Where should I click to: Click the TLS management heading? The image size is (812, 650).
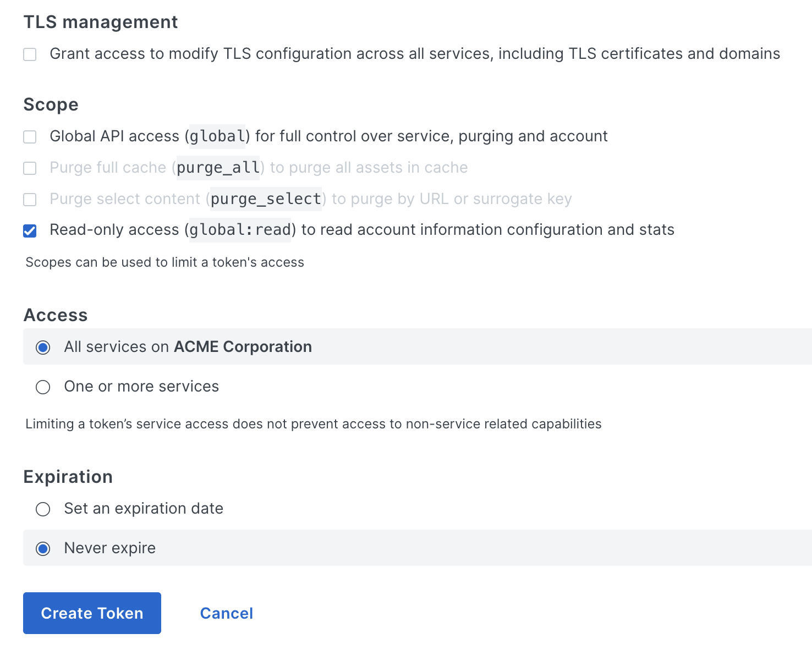[x=100, y=22]
